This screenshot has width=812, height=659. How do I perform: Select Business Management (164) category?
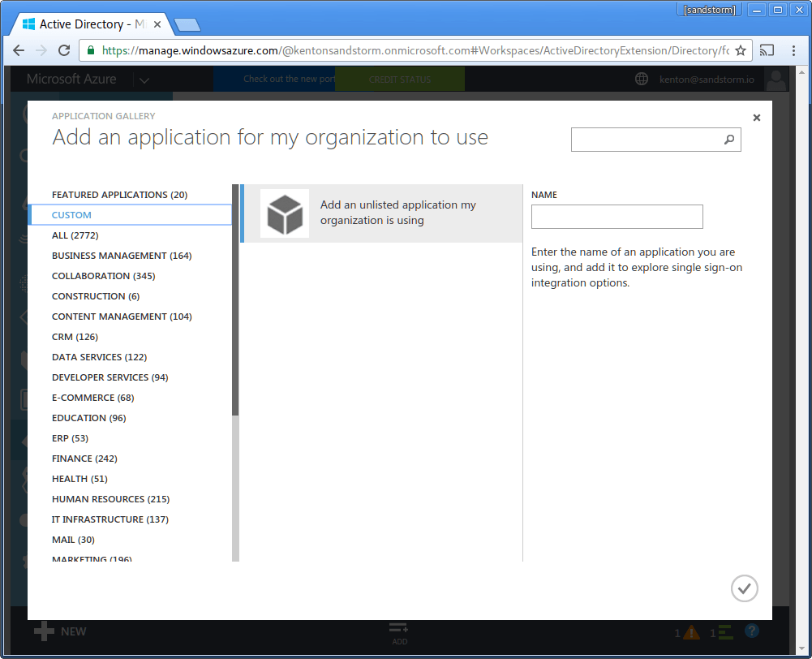(x=122, y=256)
